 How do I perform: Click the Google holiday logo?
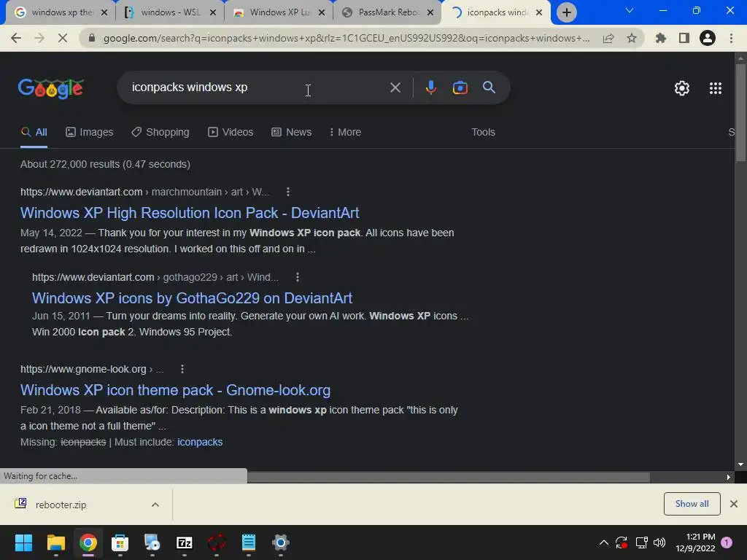(x=51, y=88)
